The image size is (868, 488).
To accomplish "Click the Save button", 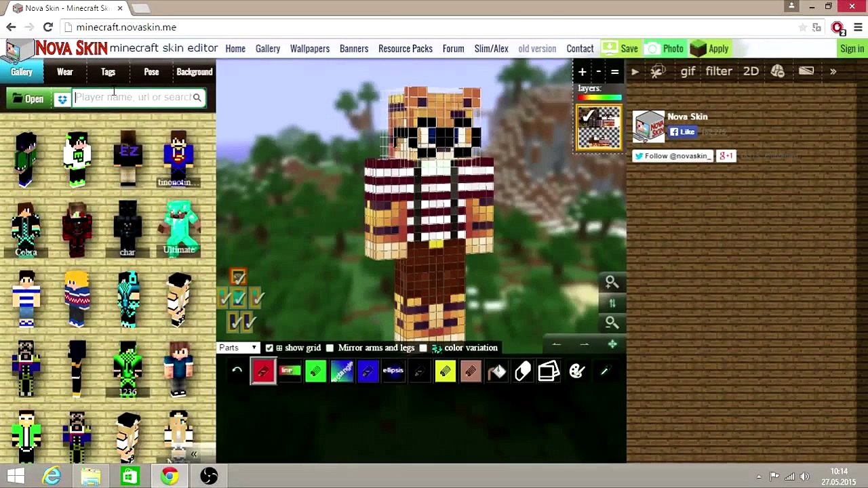I will tap(620, 49).
